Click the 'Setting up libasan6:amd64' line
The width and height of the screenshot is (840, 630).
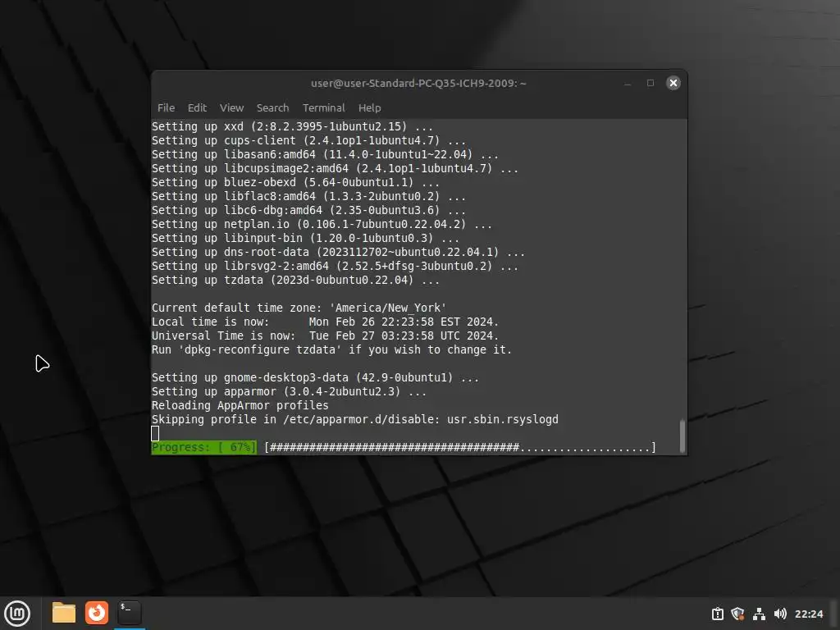click(325, 155)
